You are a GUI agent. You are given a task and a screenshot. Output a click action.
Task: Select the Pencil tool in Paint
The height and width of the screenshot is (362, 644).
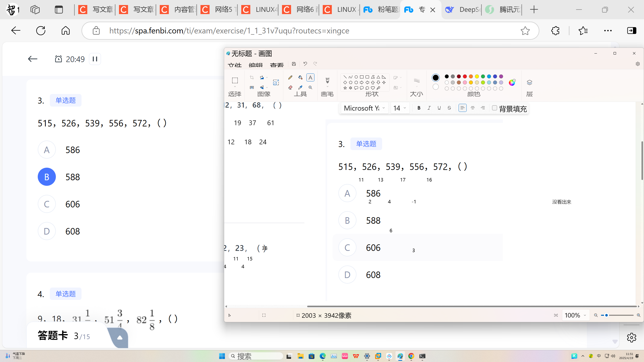290,77
